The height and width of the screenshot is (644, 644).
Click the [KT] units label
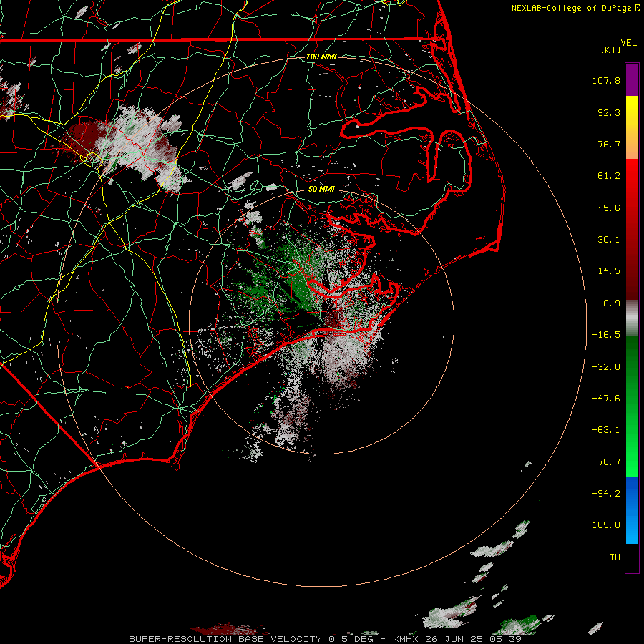[610, 49]
